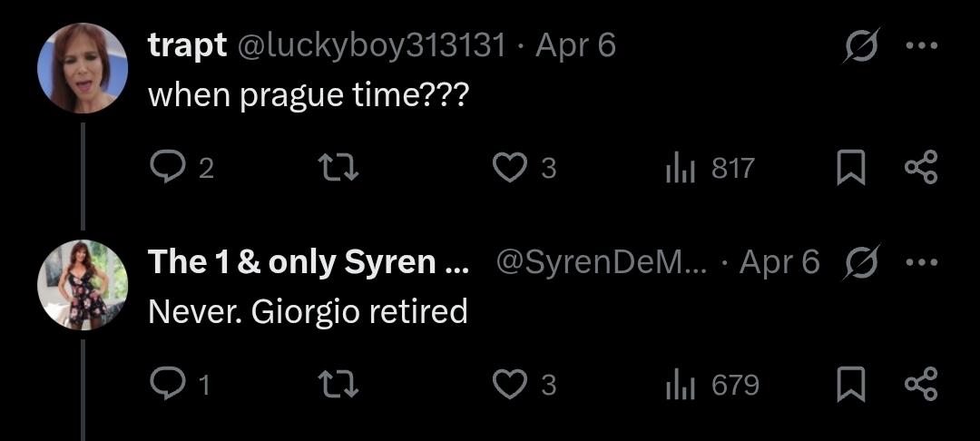This screenshot has width=980, height=441.
Task: Share trapt's tweet
Action: pos(920,168)
